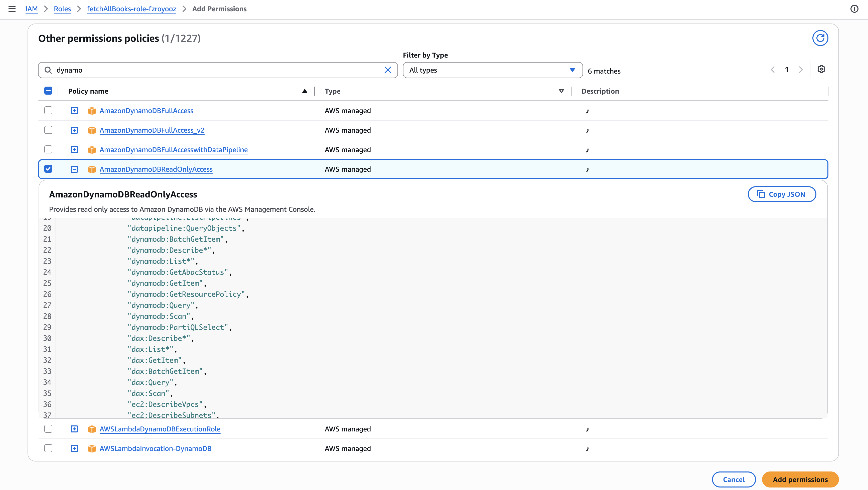Open table preferences gear settings
The height and width of the screenshot is (490, 868).
click(821, 69)
